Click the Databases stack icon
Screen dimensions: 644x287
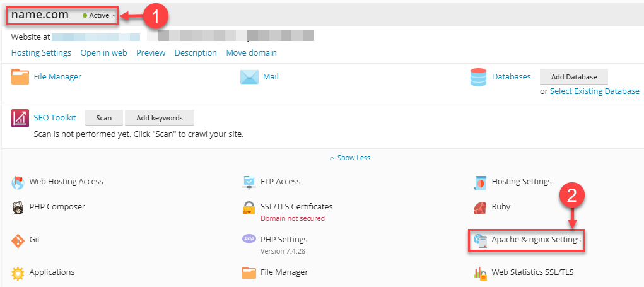(x=479, y=77)
